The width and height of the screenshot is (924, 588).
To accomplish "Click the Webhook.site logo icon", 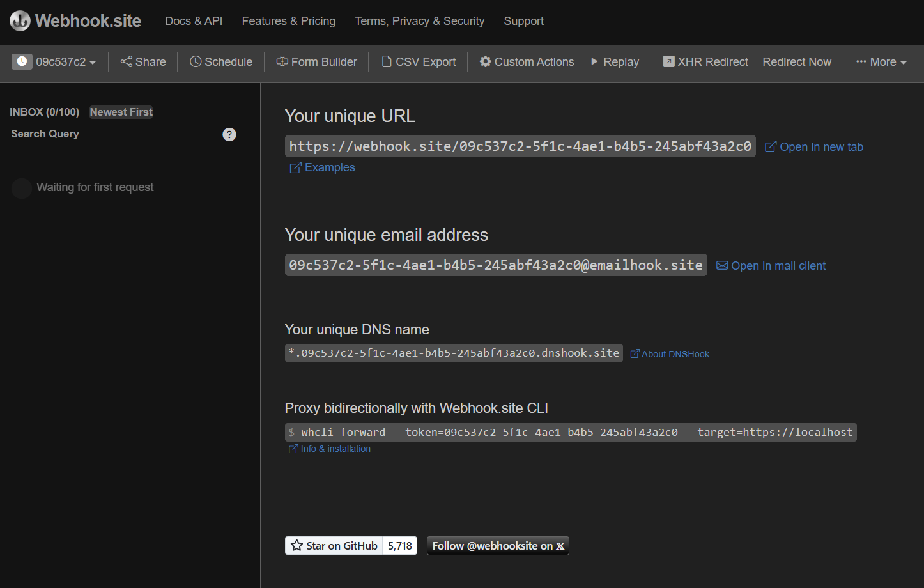I will click(x=20, y=21).
